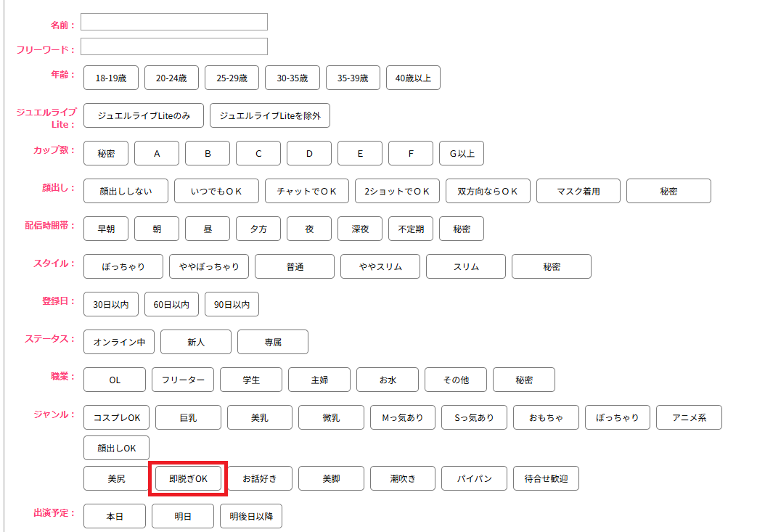This screenshot has width=757, height=532.
Task: Toggle 不定期 broadcast time option
Action: (x=411, y=229)
